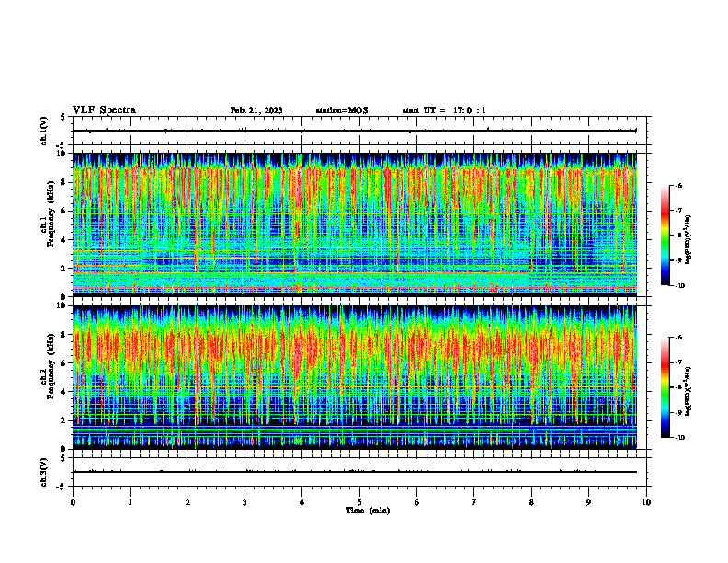This screenshot has height=563, width=728.
Task: Click time axis tick label "4"
Action: (x=301, y=502)
